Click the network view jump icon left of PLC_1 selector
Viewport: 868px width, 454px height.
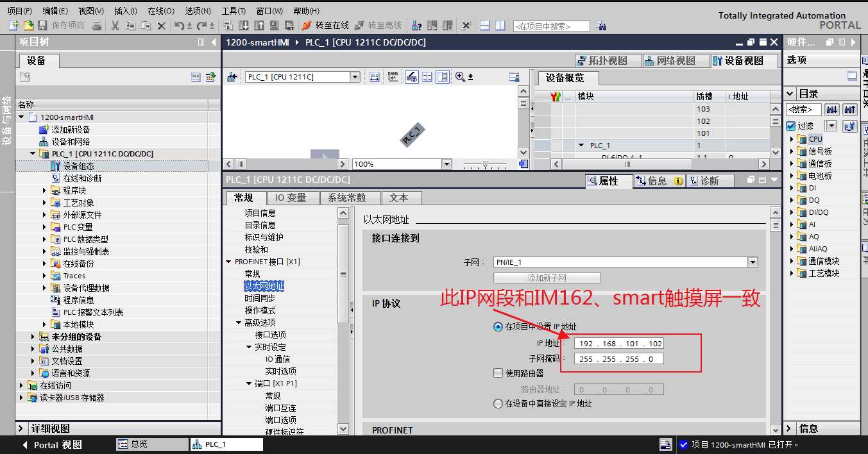232,77
